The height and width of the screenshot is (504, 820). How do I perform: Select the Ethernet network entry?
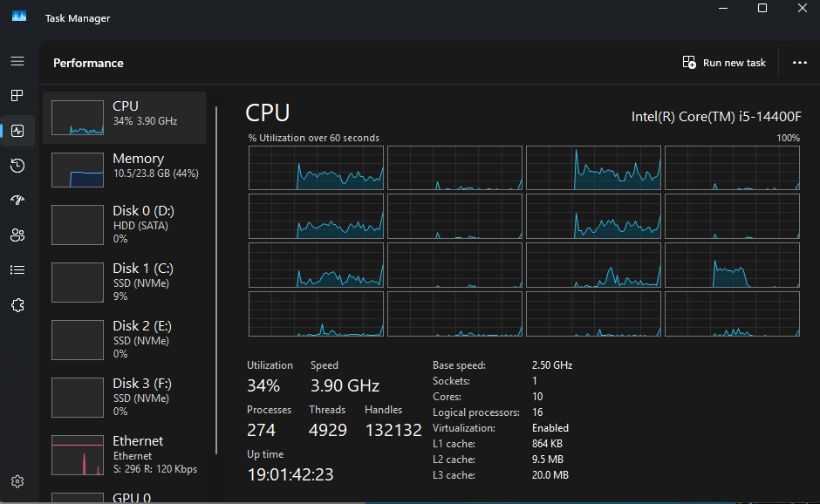coord(124,454)
